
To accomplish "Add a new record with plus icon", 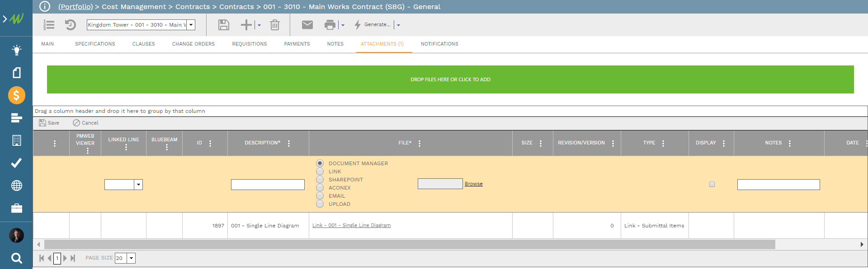I will point(246,25).
